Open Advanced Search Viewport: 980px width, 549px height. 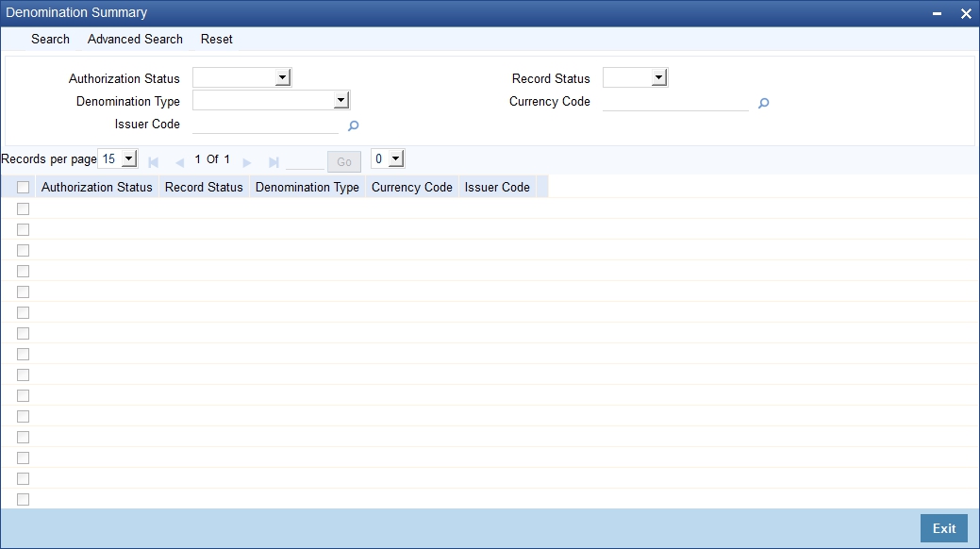(135, 39)
